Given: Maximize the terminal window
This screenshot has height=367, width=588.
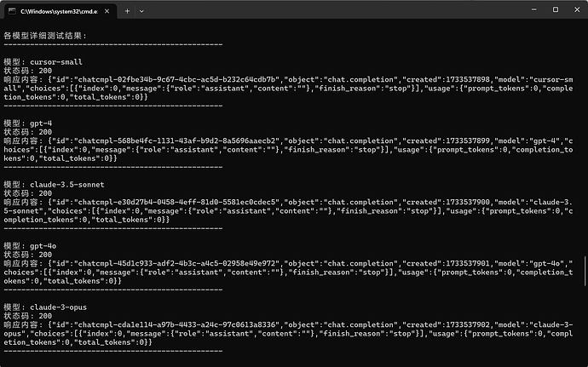Looking at the screenshot, I should click(556, 9).
